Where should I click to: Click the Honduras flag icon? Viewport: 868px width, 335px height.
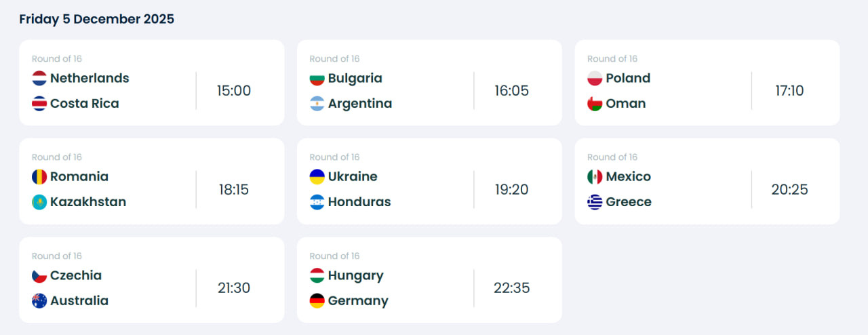317,202
